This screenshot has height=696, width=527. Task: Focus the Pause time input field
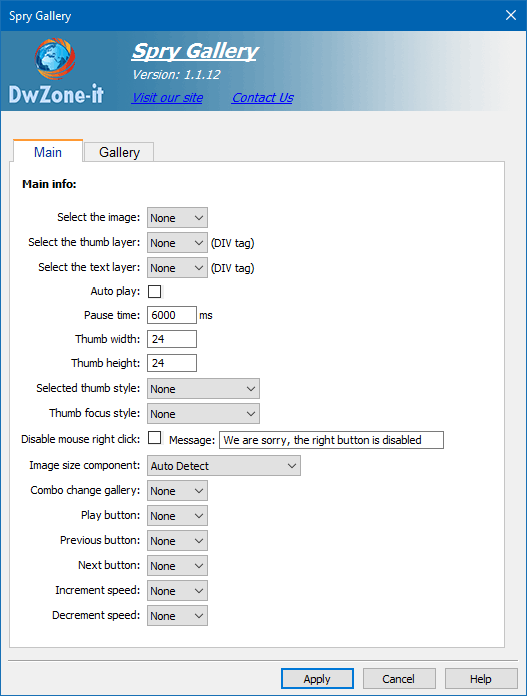click(172, 315)
